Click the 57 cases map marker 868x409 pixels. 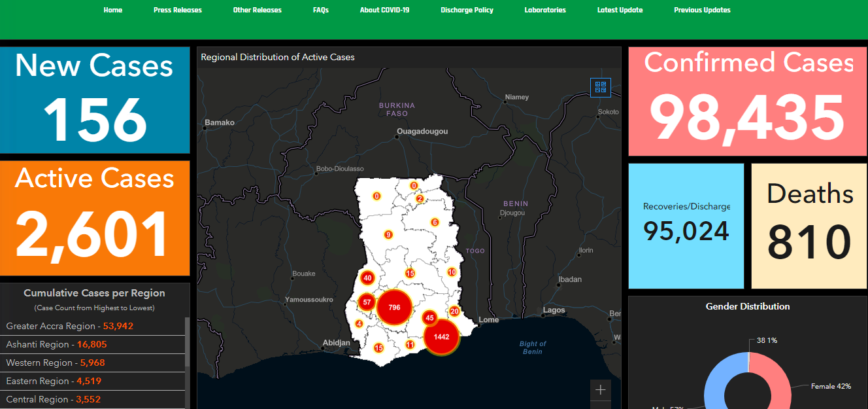click(367, 302)
